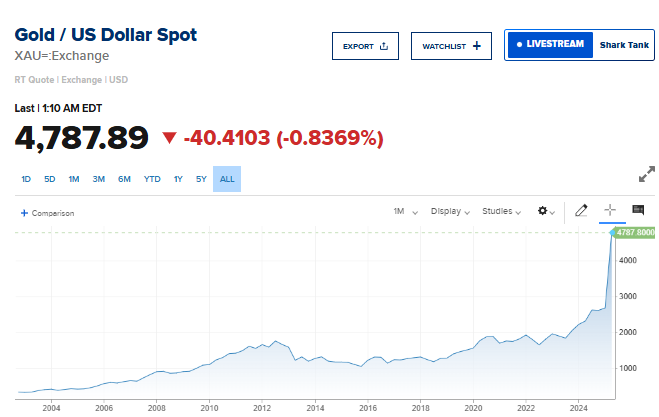Click the green 4787.80 price label
This screenshot has height=417, width=659.
[636, 232]
